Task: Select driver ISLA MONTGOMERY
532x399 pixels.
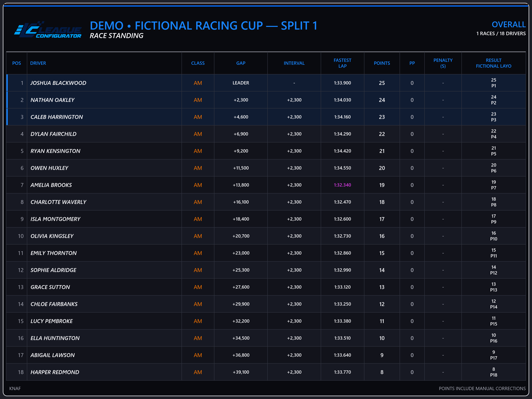Action: (x=55, y=219)
